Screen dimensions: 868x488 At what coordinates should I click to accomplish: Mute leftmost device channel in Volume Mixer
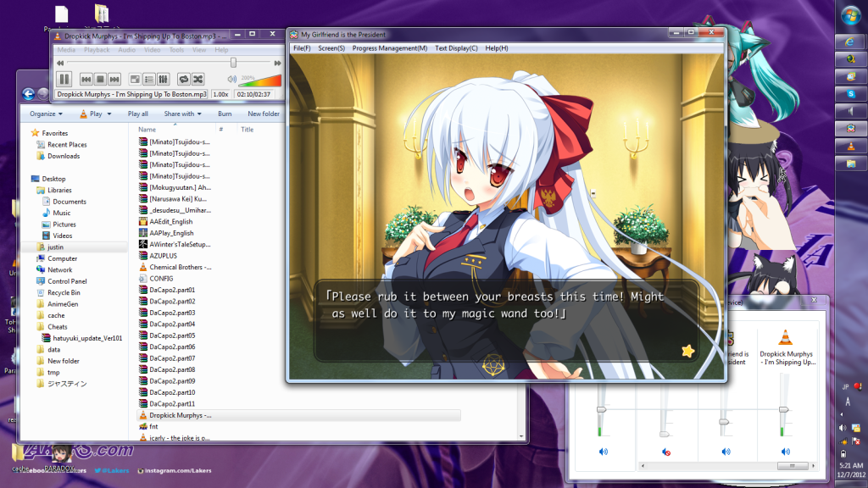click(604, 452)
